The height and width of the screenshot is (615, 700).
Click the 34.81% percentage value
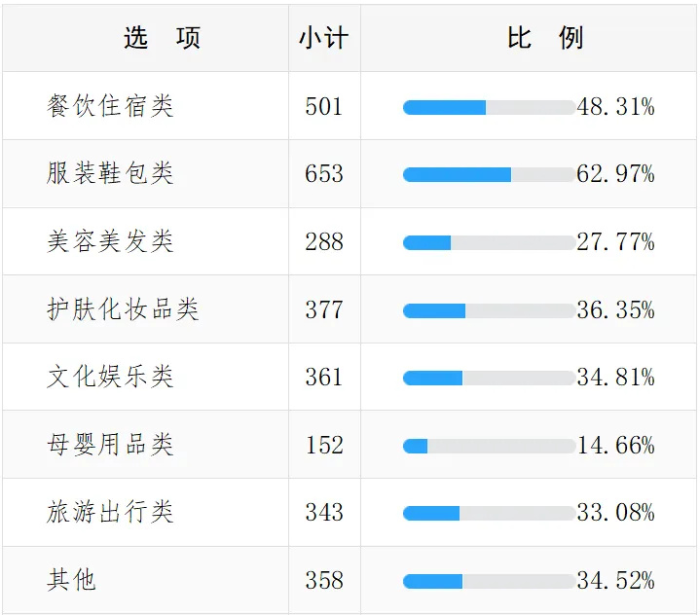(x=615, y=378)
